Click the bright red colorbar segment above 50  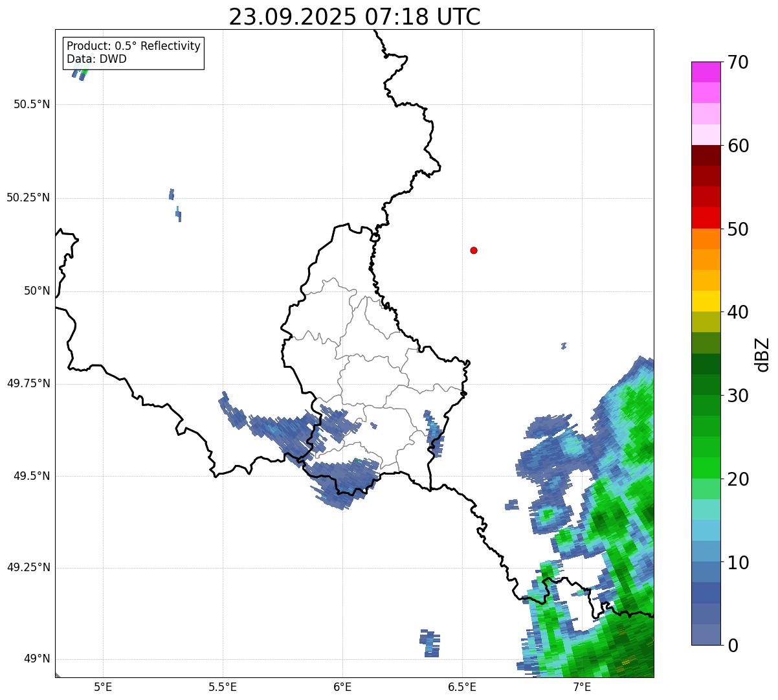(706, 218)
